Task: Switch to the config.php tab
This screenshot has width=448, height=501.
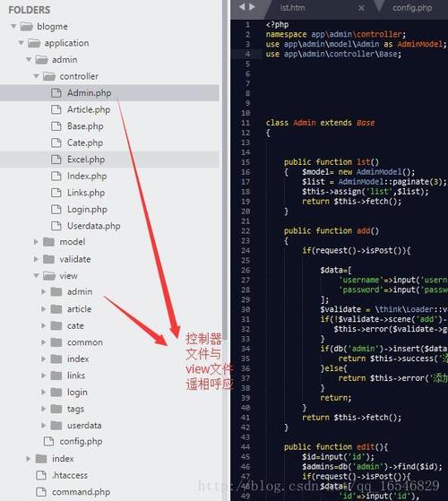Action: (412, 8)
